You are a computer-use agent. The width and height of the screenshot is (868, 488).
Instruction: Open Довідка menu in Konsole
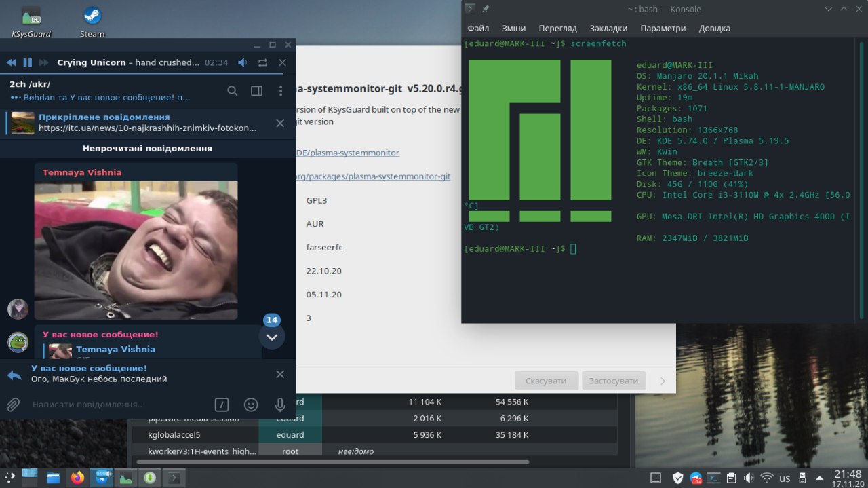pyautogui.click(x=714, y=29)
